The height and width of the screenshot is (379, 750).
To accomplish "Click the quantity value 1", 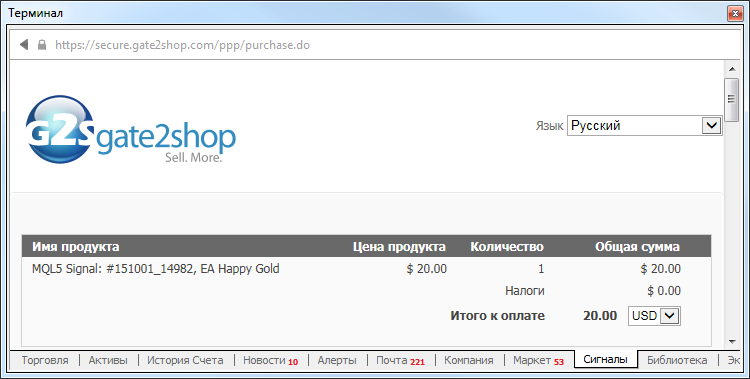I will (x=541, y=269).
